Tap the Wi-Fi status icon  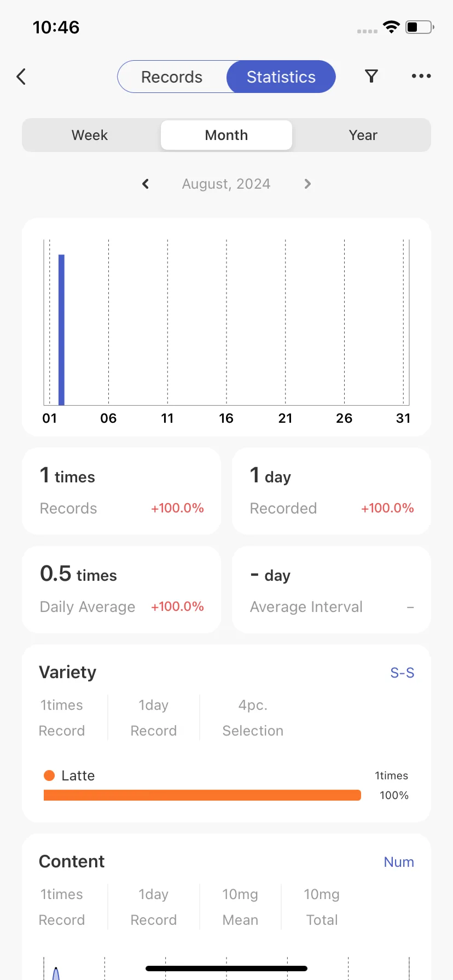(391, 27)
